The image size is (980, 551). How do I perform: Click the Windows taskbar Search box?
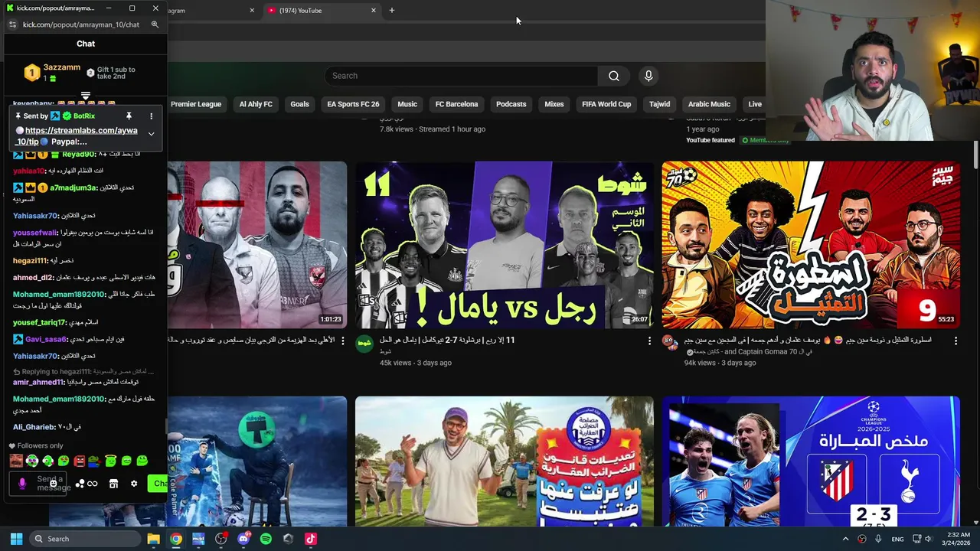click(84, 539)
